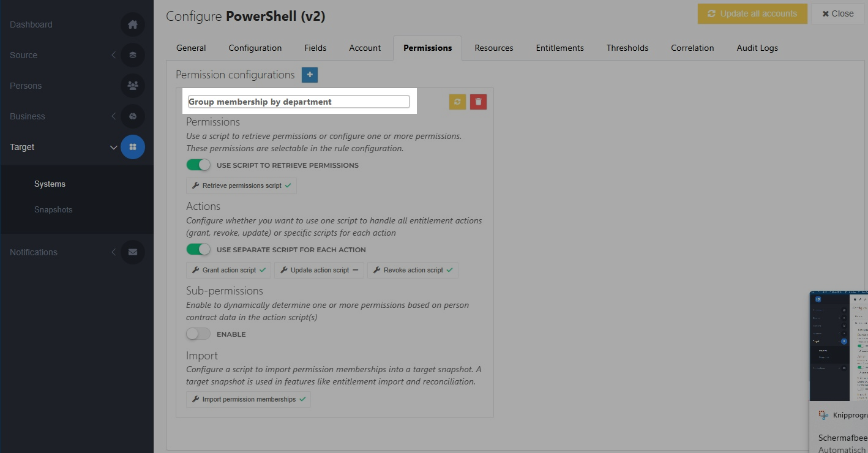Disable the USE SCRIPT TO RETRIEVE PERMISSIONS toggle
868x453 pixels.
click(198, 164)
